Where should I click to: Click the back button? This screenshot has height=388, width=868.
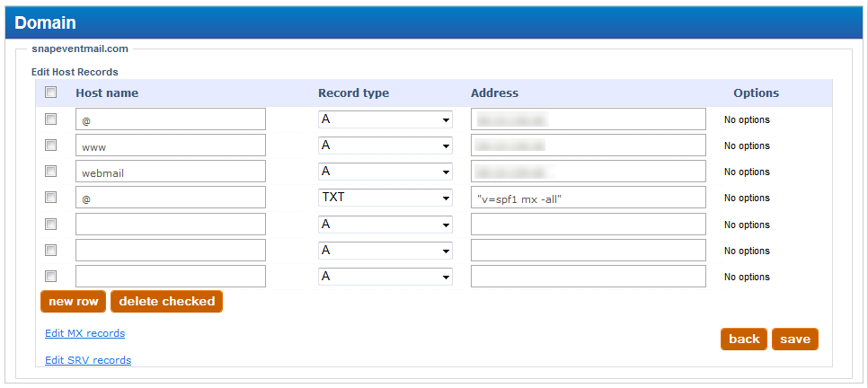(x=743, y=339)
